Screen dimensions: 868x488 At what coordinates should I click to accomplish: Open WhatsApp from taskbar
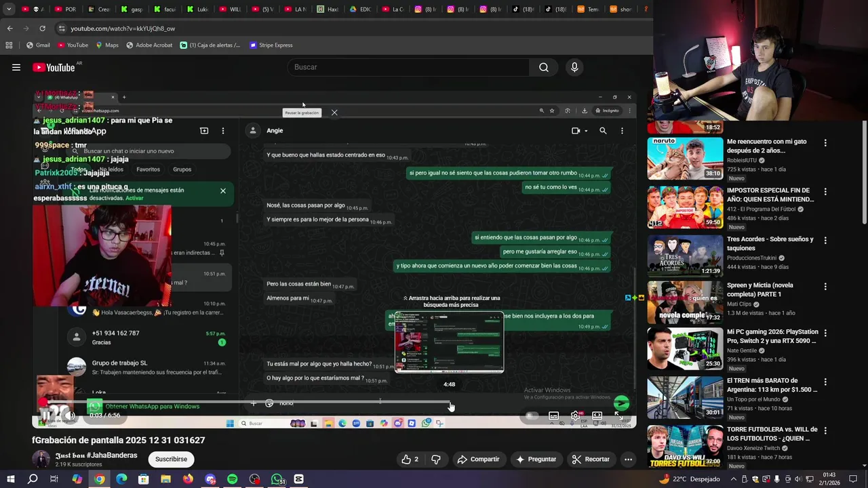pyautogui.click(x=277, y=479)
